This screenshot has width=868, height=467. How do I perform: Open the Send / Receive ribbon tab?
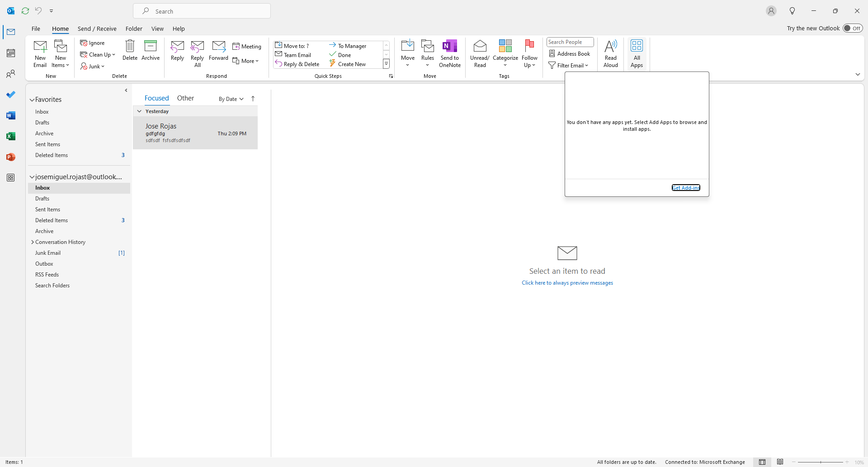click(x=97, y=29)
